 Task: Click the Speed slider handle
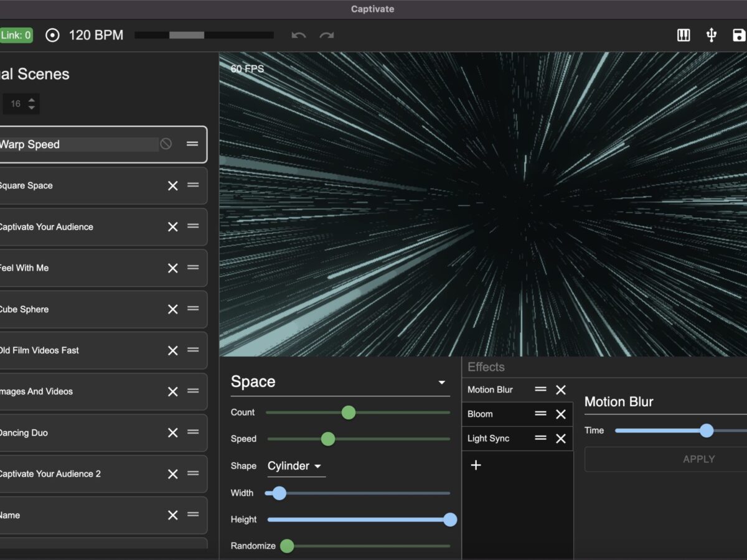[328, 439]
